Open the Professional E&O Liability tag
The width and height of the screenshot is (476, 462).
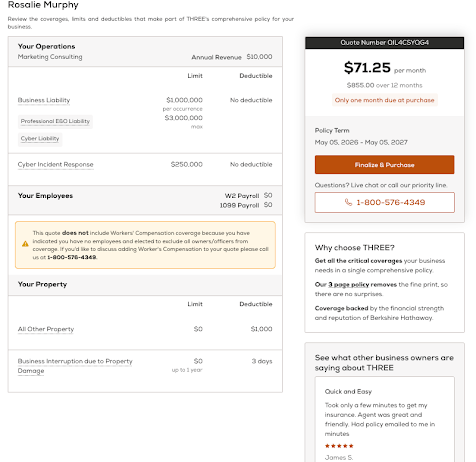[55, 121]
